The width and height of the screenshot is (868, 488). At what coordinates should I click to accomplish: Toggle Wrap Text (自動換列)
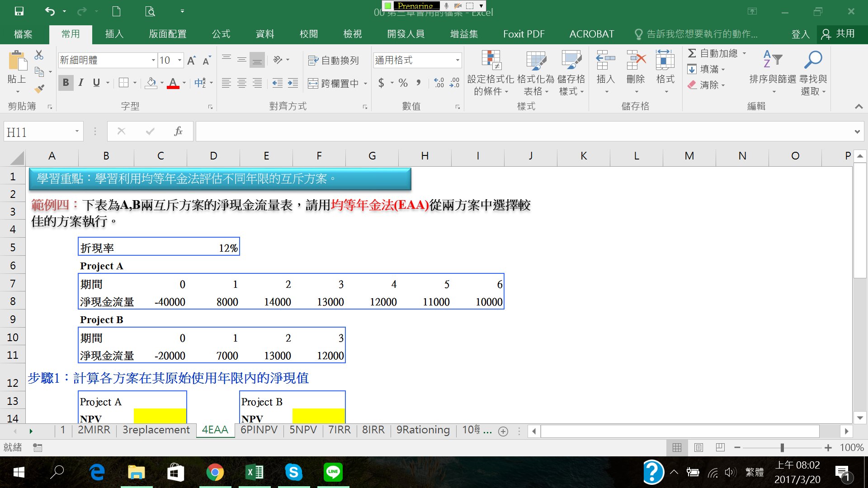click(x=333, y=60)
